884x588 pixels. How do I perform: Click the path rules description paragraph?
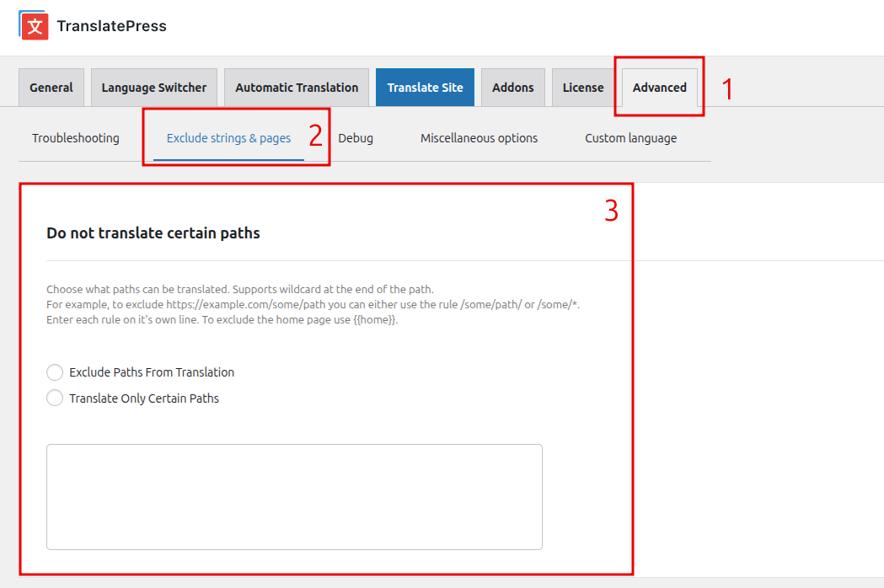(312, 305)
